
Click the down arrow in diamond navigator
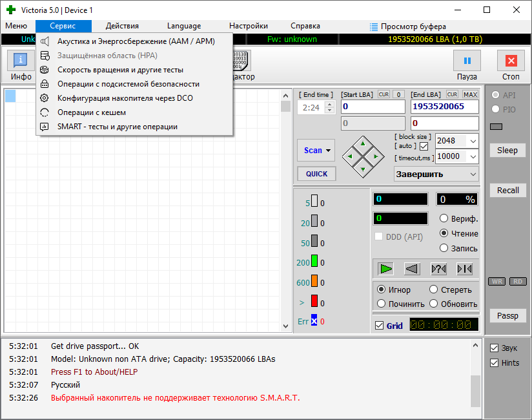tap(363, 169)
